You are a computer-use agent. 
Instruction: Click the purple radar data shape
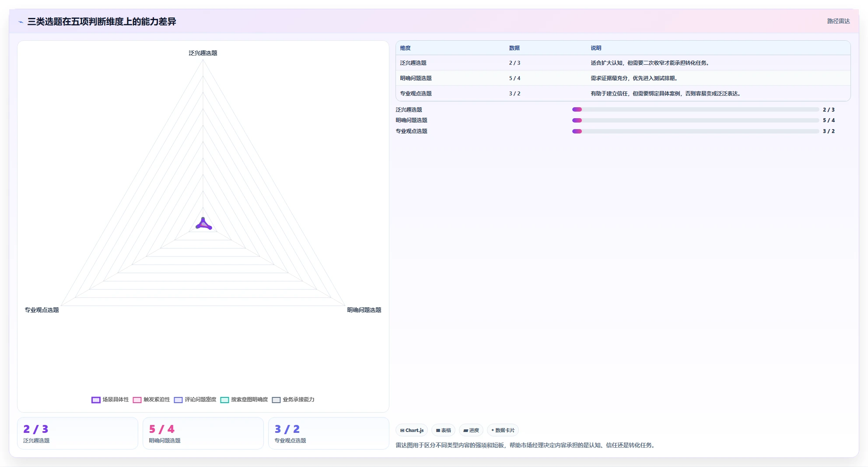tap(203, 225)
